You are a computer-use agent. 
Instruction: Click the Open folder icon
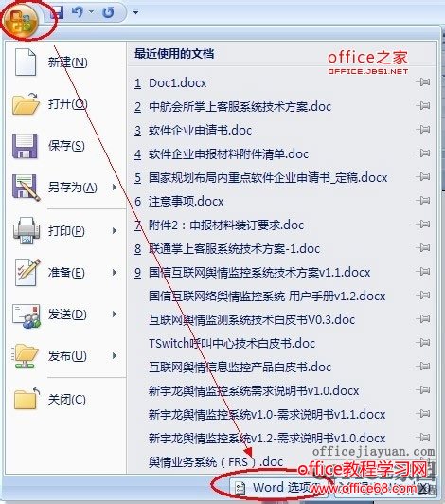(x=26, y=103)
